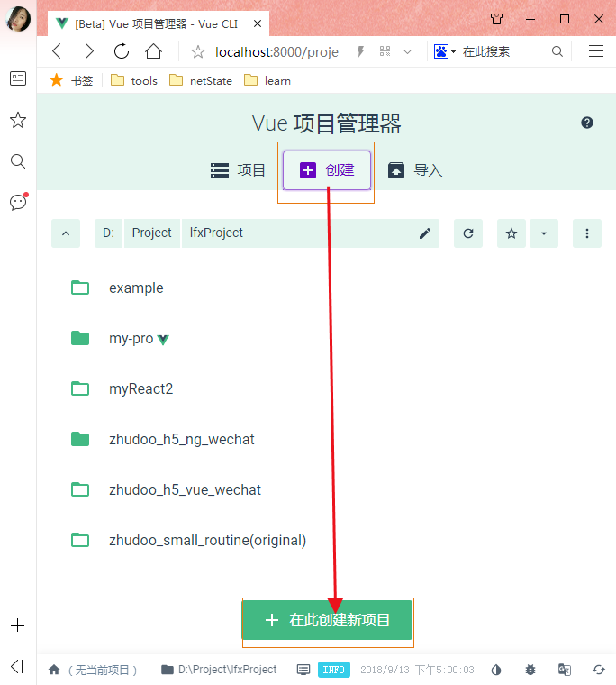Open the browser skin shirt icon
This screenshot has height=685, width=616.
496,19
